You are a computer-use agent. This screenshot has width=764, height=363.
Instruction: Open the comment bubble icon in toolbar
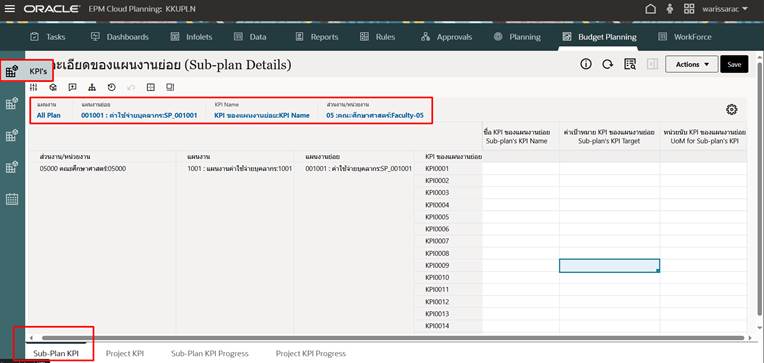[73, 87]
